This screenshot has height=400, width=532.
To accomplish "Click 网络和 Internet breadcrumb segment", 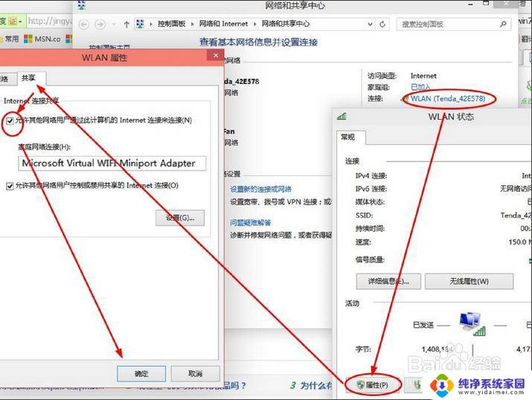I will [x=223, y=24].
